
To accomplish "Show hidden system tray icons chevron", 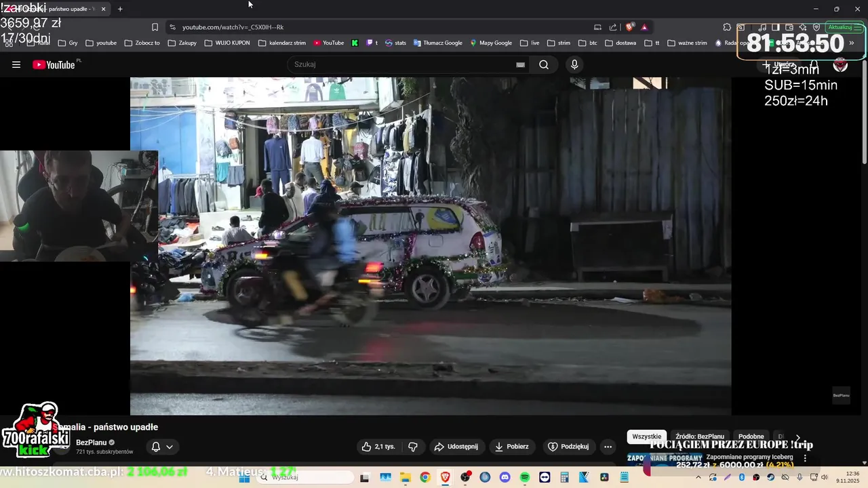I will 698,477.
